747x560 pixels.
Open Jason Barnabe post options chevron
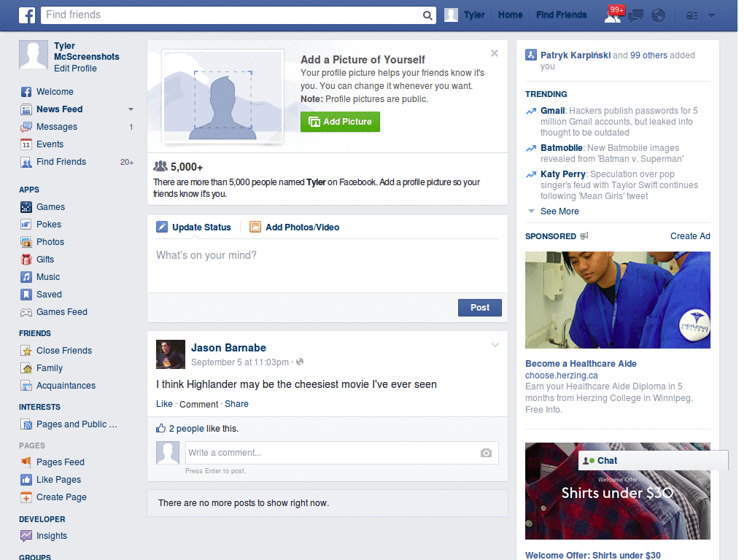pyautogui.click(x=495, y=345)
